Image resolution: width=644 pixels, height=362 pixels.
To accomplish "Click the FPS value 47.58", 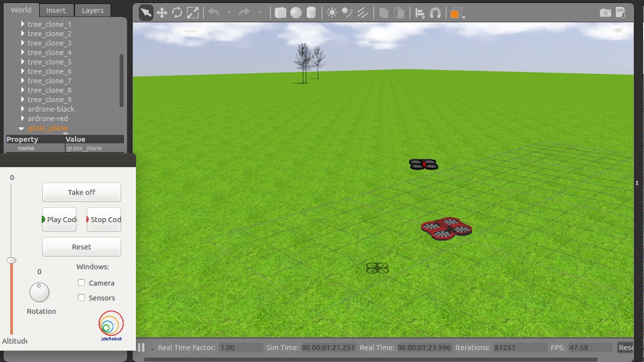I will click(x=590, y=347).
